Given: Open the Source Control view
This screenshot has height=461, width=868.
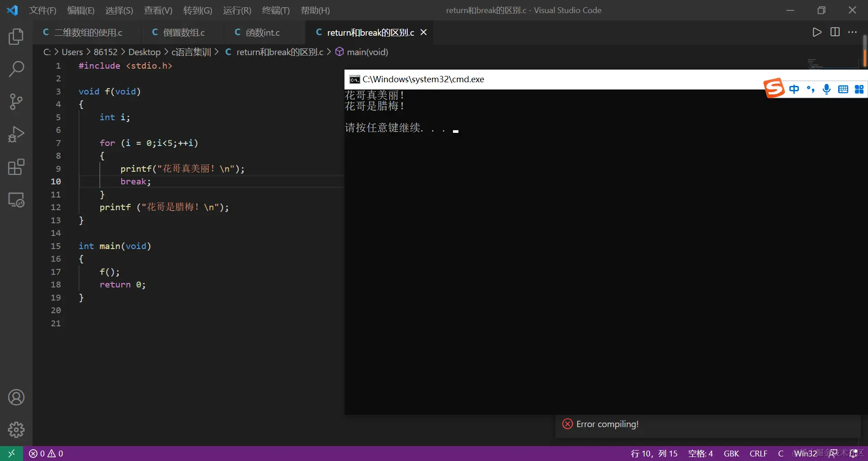Looking at the screenshot, I should pos(16,102).
